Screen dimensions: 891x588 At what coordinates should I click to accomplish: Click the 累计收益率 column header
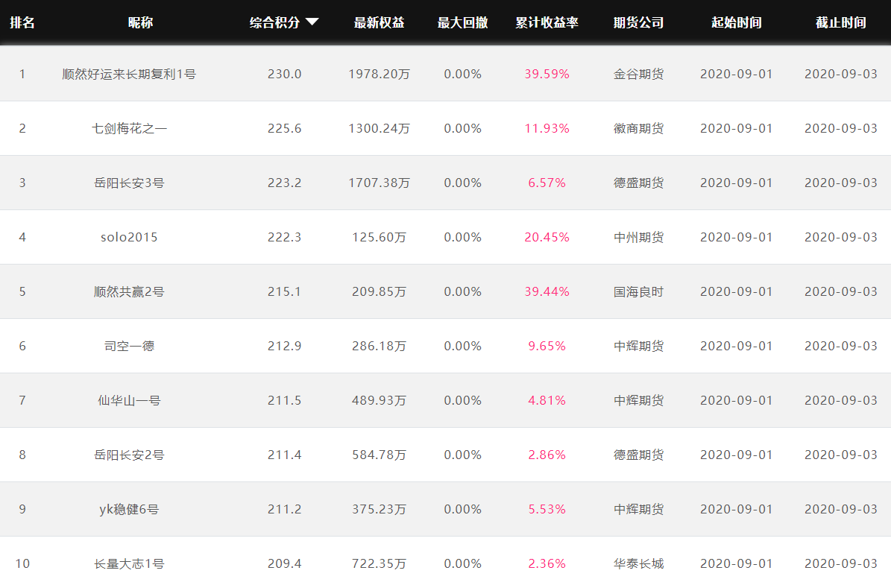click(547, 22)
